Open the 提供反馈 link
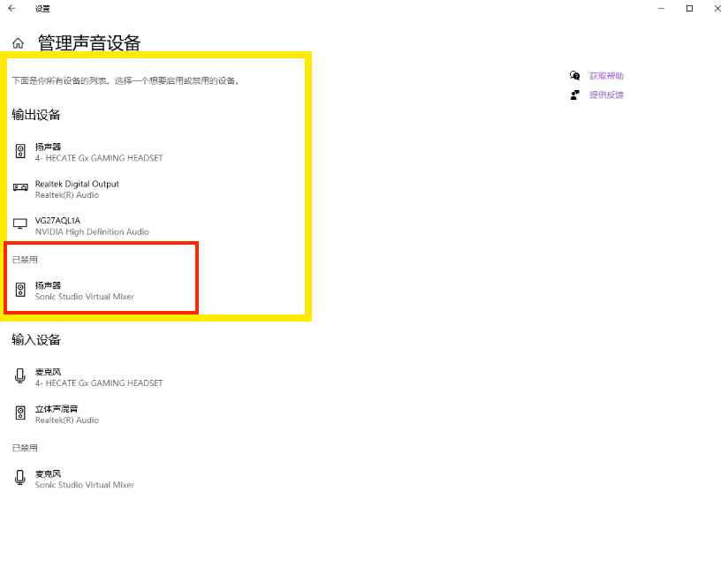Viewport: 728px width, 568px height. [605, 95]
